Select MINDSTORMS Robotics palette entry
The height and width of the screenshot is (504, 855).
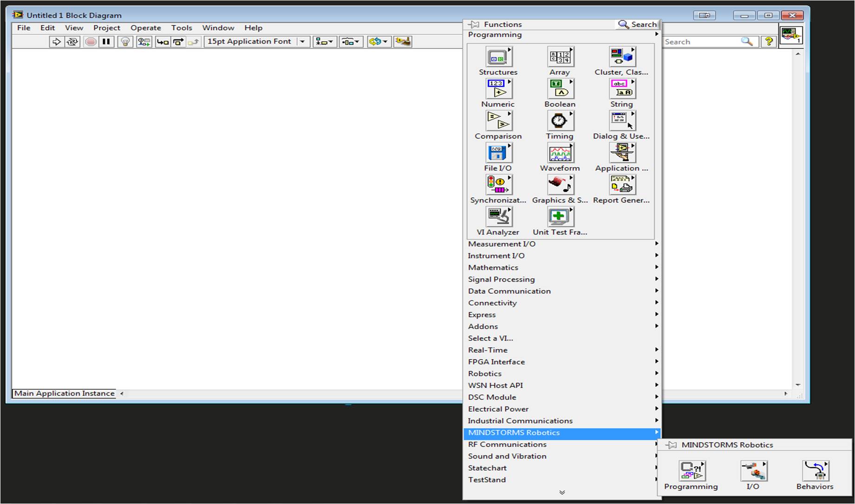tap(563, 433)
